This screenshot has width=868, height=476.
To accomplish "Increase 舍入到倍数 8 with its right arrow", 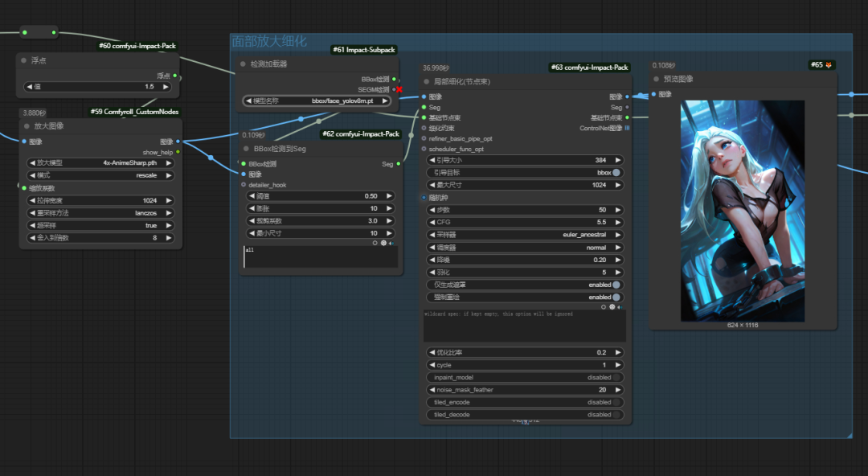I will (169, 238).
